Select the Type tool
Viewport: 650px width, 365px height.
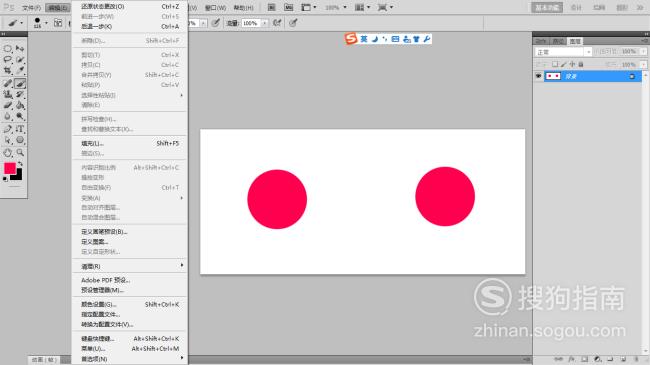pos(20,129)
